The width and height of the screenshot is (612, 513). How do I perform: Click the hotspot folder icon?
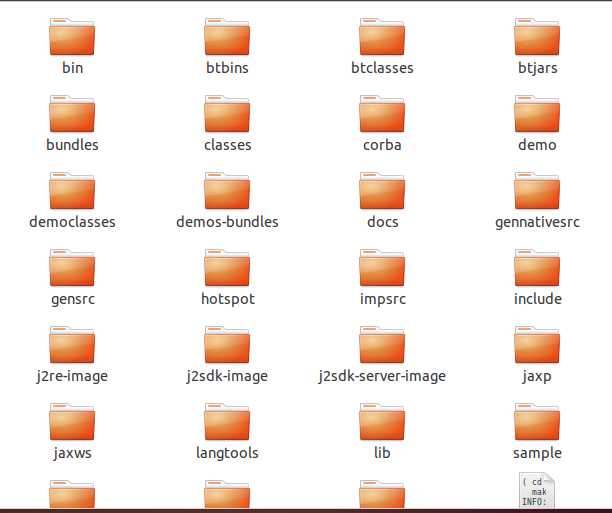tap(227, 267)
